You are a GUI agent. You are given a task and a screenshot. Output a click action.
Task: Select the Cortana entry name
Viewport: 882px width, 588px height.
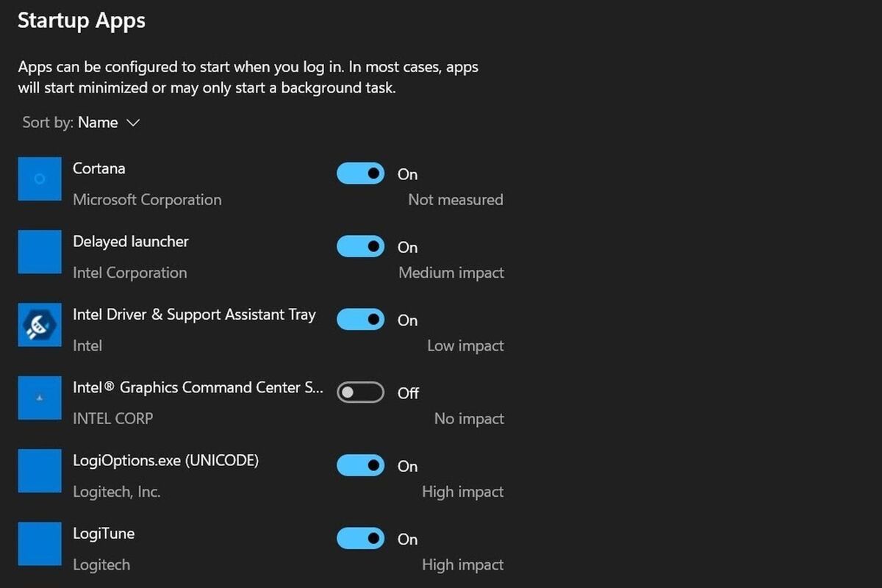[x=99, y=168]
